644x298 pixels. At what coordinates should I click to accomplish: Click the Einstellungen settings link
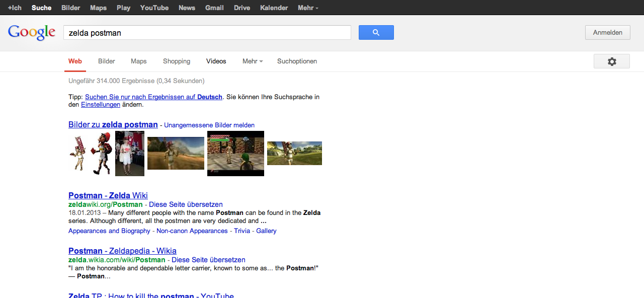pos(101,105)
